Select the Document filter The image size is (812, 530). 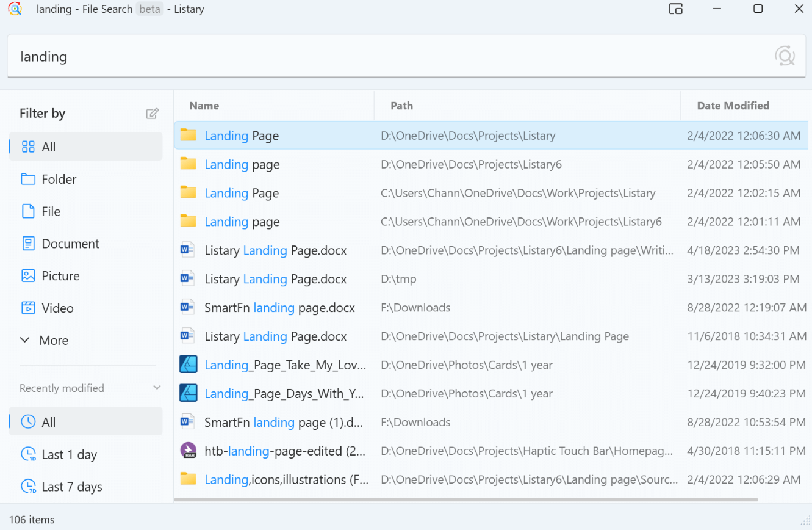pos(85,244)
